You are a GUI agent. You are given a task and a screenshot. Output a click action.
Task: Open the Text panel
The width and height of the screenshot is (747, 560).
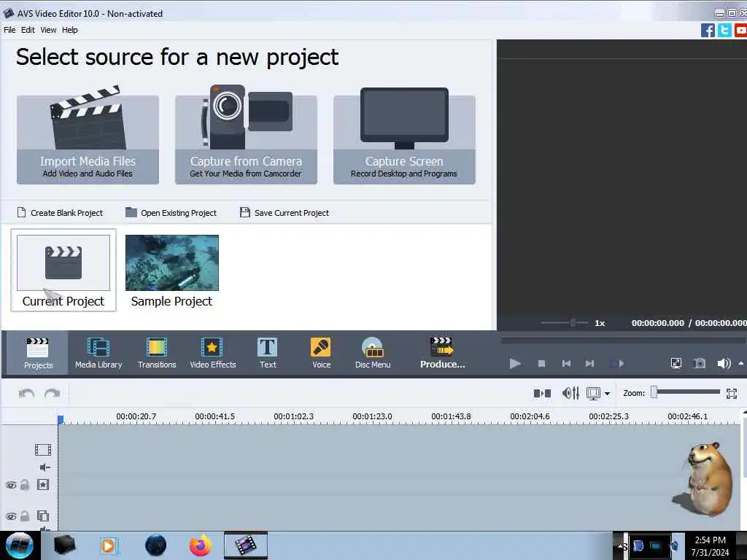coord(268,354)
